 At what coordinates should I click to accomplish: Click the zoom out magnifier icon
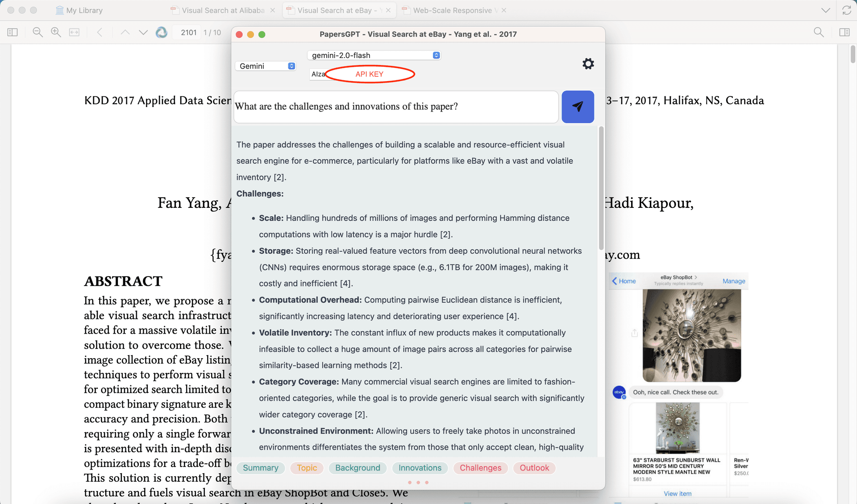(x=37, y=32)
